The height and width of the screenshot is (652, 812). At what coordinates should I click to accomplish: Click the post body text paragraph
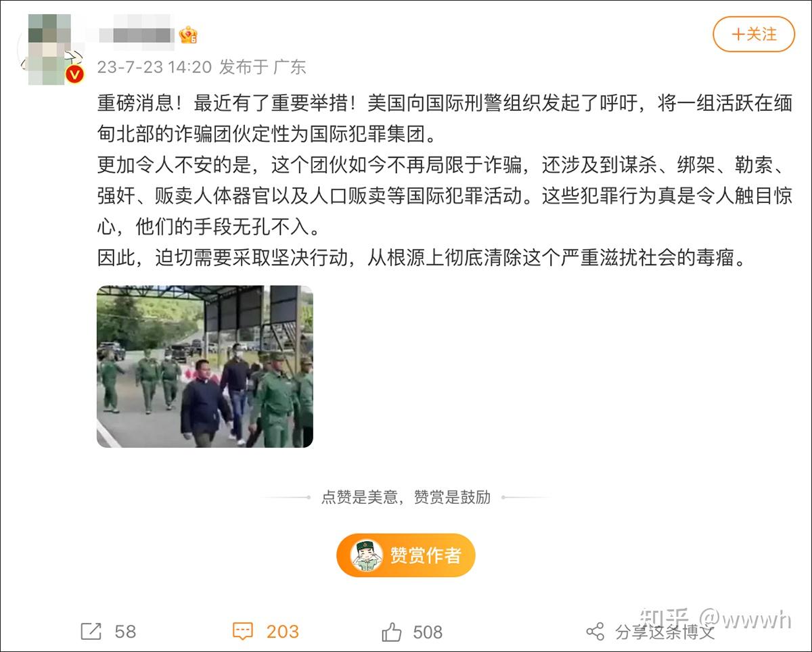(x=445, y=182)
